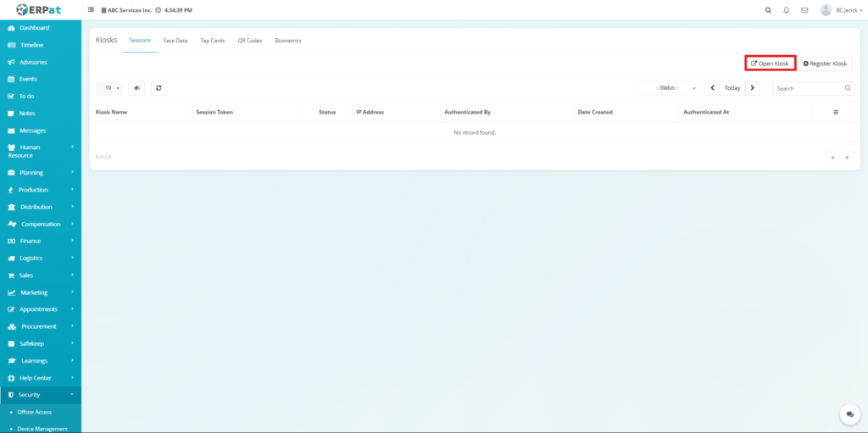Click the refresh icon in table toolbar
This screenshot has height=433, width=868.
159,88
